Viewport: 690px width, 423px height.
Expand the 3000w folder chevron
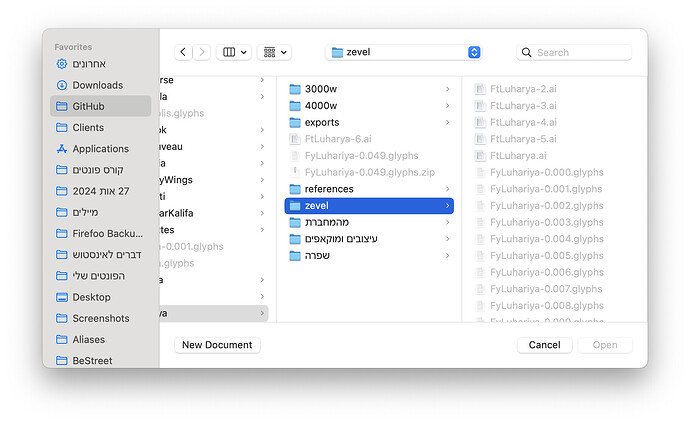pyautogui.click(x=448, y=89)
